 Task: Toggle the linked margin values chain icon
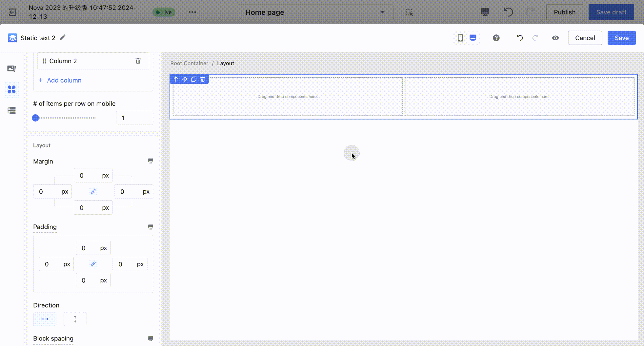[x=93, y=191]
